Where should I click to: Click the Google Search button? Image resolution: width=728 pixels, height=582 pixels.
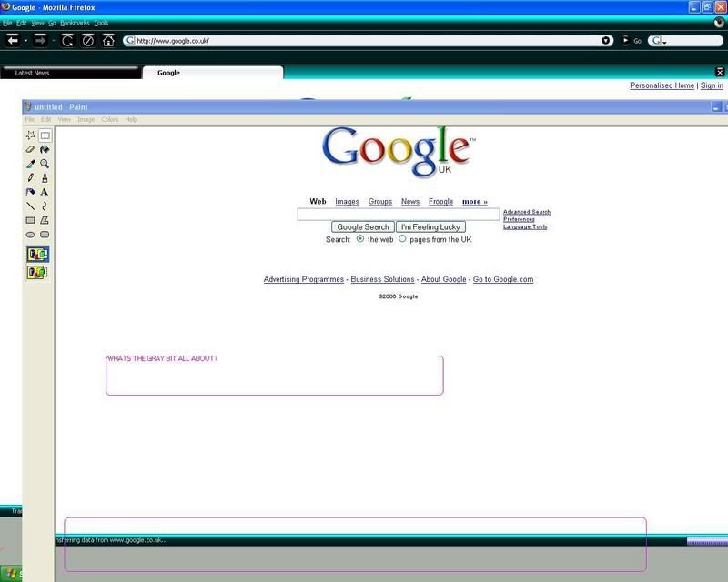tap(363, 227)
